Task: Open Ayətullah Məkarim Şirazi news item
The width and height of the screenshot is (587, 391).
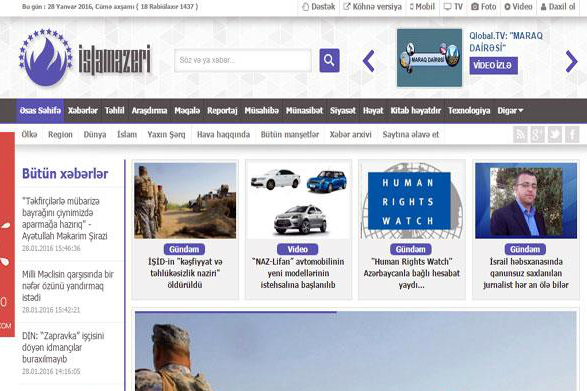Action: pyautogui.click(x=64, y=219)
